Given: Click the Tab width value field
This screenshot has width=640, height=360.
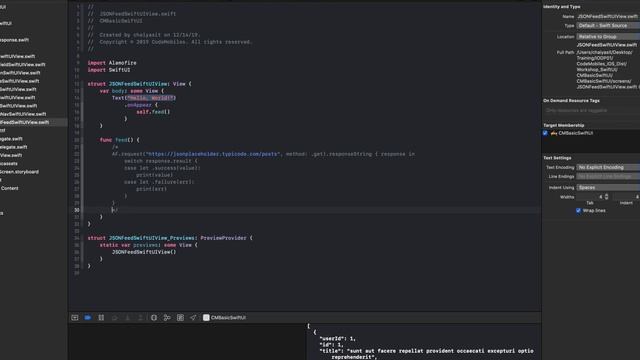Looking at the screenshot, I should click(590, 197).
